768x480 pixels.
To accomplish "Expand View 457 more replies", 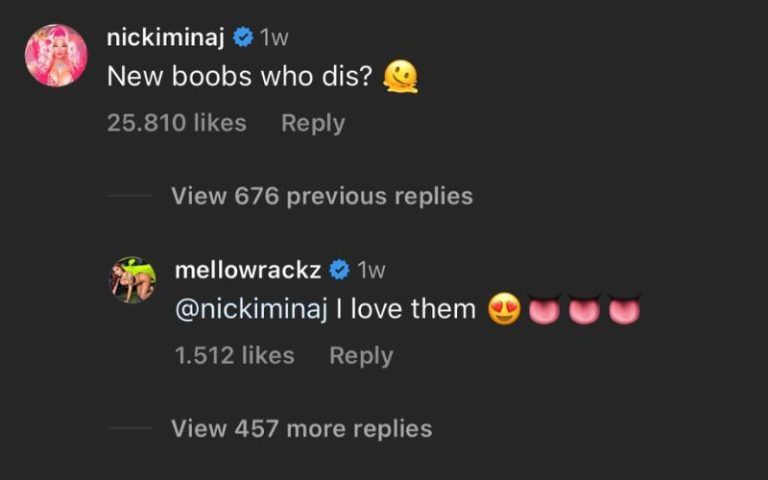I will pyautogui.click(x=301, y=429).
